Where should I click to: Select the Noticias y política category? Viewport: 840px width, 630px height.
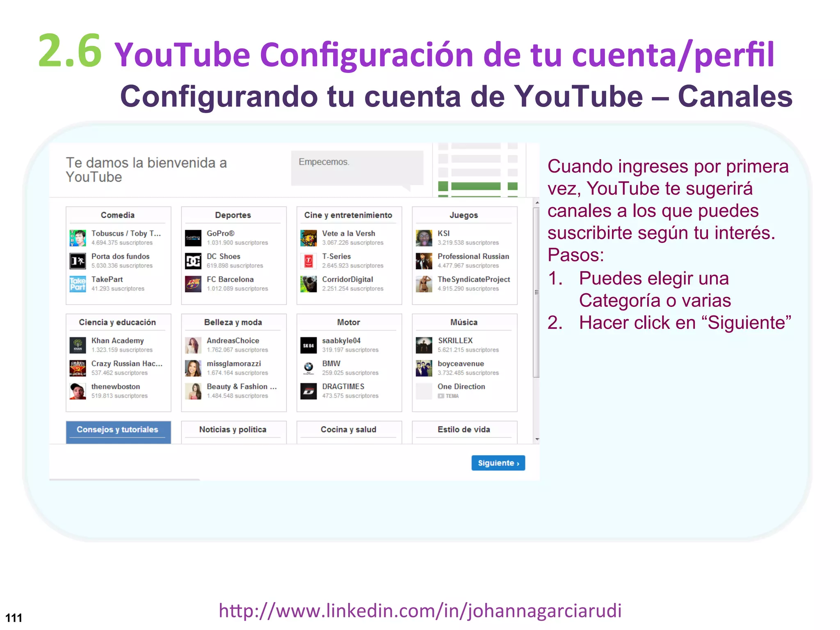[x=233, y=430]
